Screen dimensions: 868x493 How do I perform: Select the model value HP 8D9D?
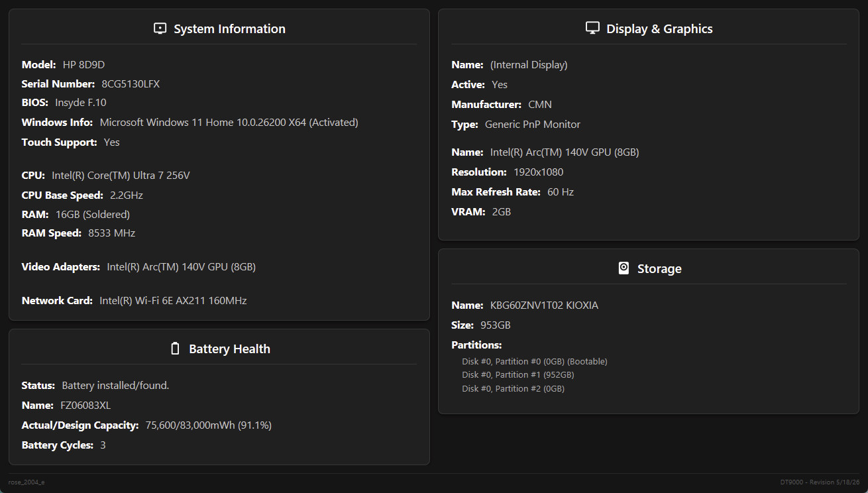tap(83, 65)
